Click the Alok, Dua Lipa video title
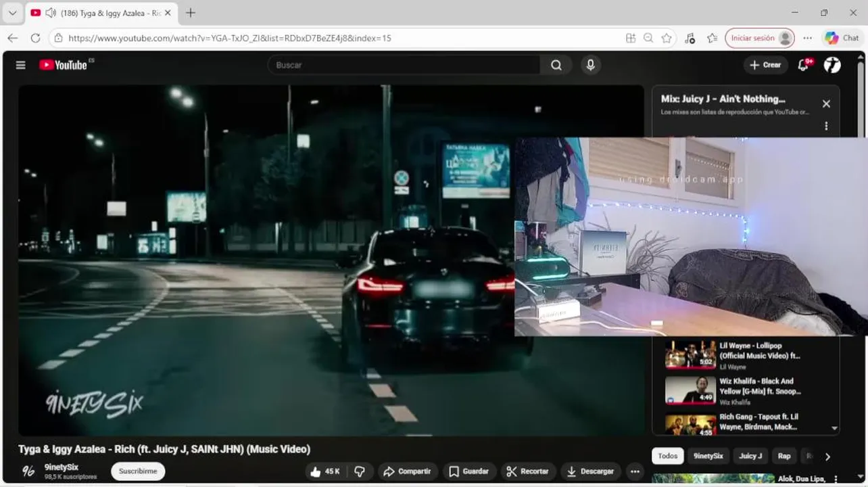The width and height of the screenshot is (868, 487). coord(802,479)
